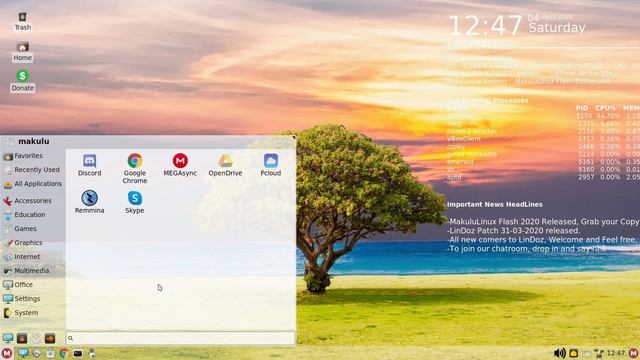Click the orange arrow logout icon in menu
Screen dimensions: 640x360
coord(50,338)
